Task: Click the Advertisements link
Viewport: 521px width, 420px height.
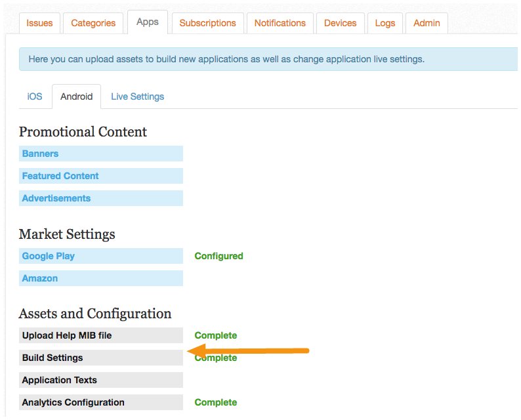Action: (101, 198)
